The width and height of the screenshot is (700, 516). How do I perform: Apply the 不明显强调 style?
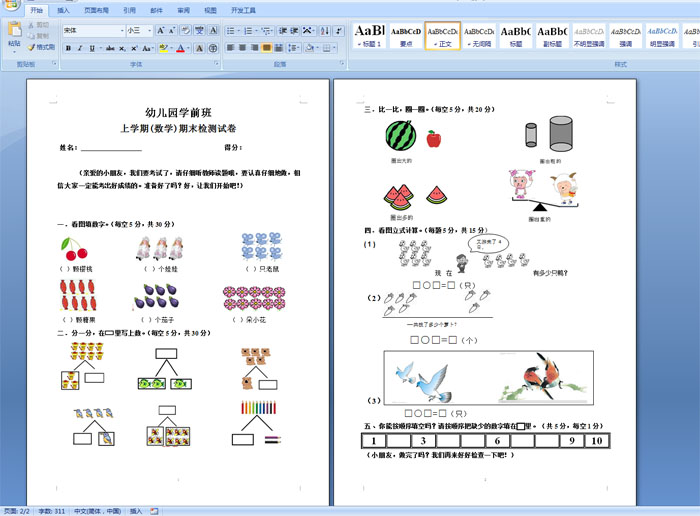(589, 36)
